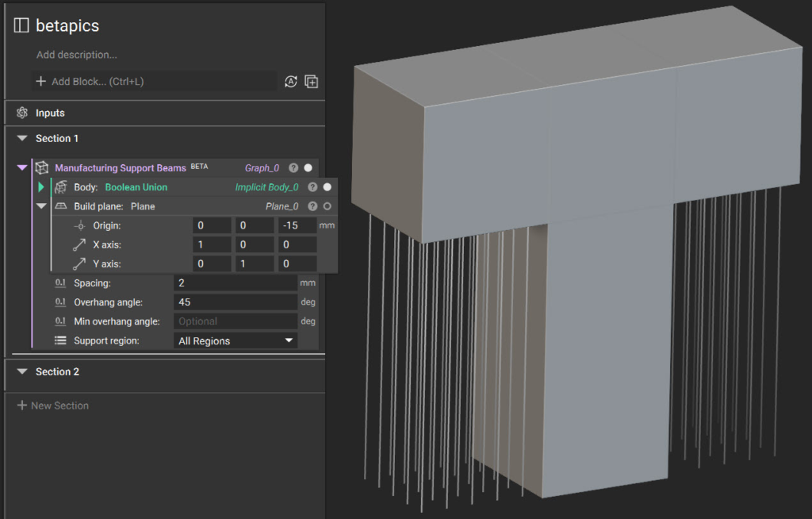Collapse Section 2
812x519 pixels.
click(x=21, y=371)
